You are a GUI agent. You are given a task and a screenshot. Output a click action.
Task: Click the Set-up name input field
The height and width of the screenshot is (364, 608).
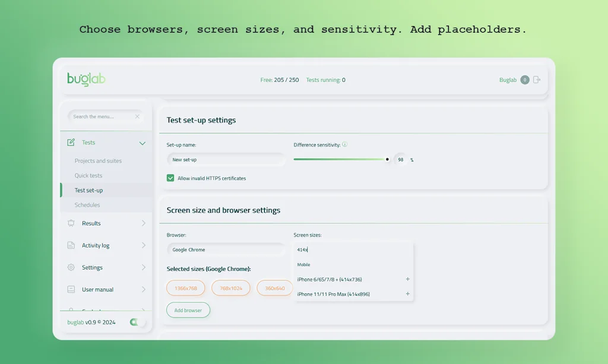coord(226,160)
